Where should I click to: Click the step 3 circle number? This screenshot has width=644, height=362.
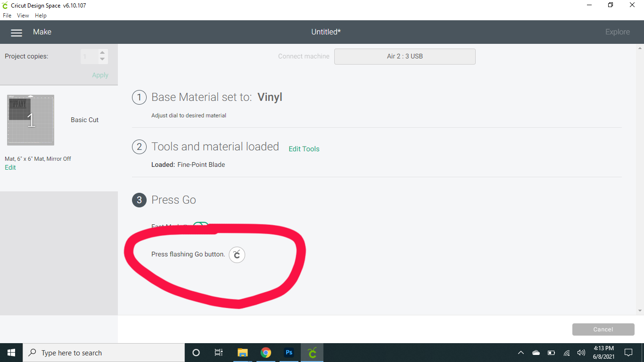click(x=139, y=200)
